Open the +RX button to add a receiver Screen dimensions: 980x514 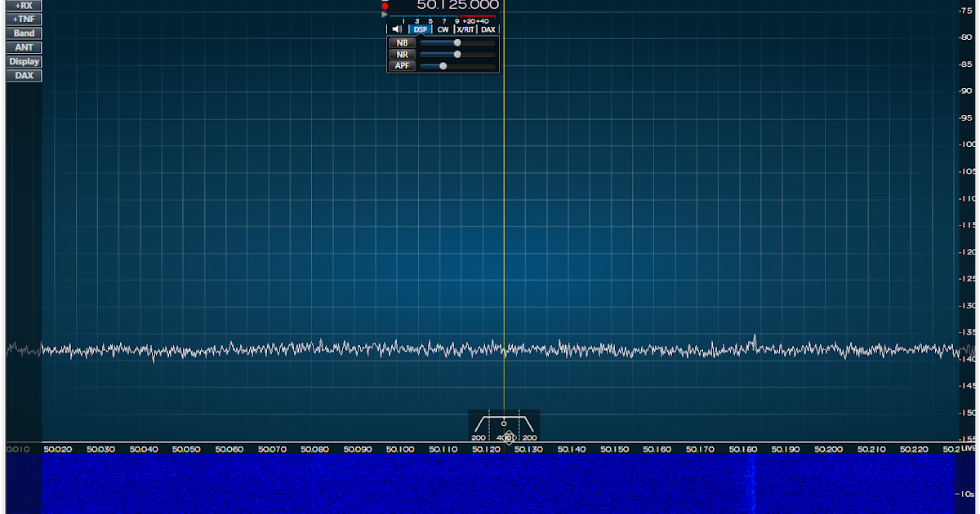point(22,5)
